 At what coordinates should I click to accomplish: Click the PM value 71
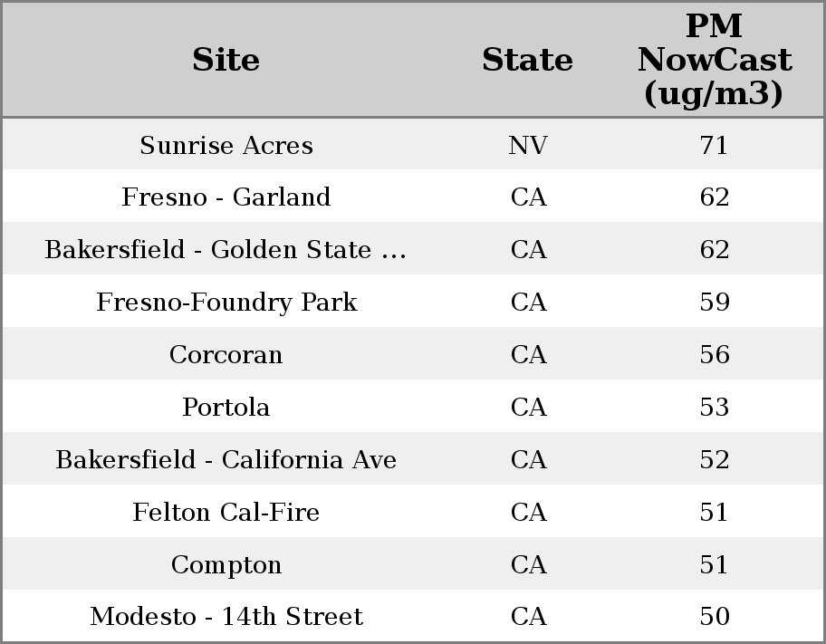pyautogui.click(x=715, y=146)
